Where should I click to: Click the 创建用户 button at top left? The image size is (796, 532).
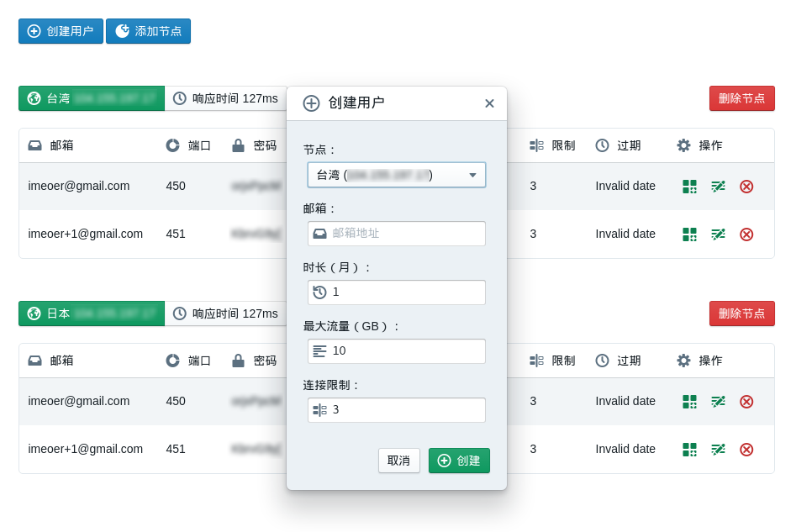(x=60, y=30)
